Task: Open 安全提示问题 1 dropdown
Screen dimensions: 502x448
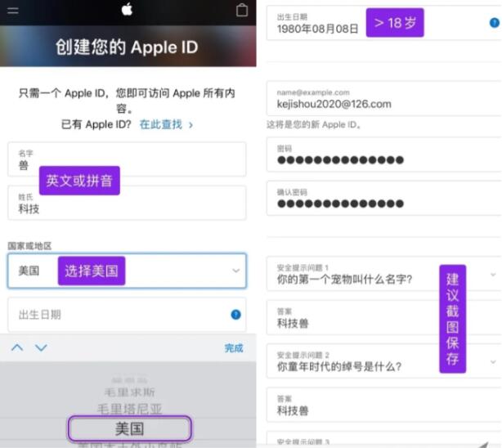Action: pos(384,274)
